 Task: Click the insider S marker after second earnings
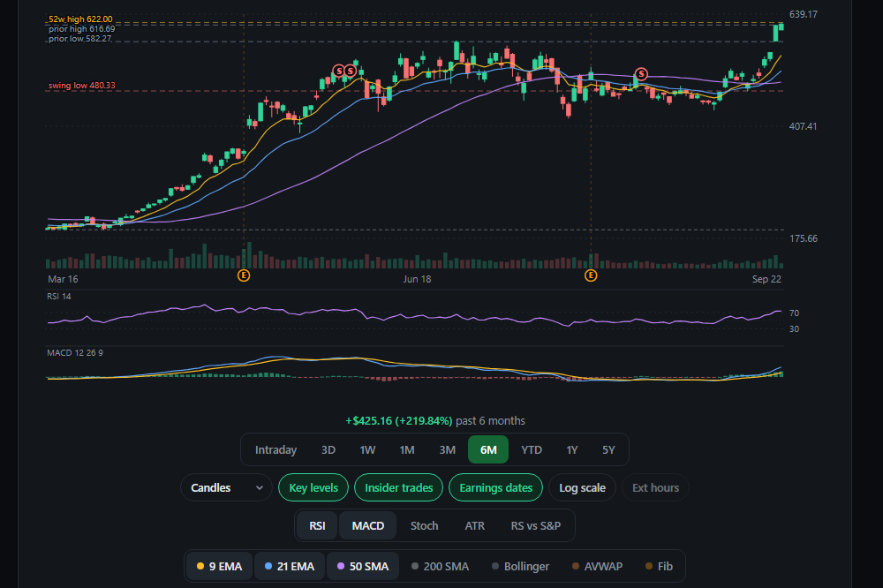641,74
